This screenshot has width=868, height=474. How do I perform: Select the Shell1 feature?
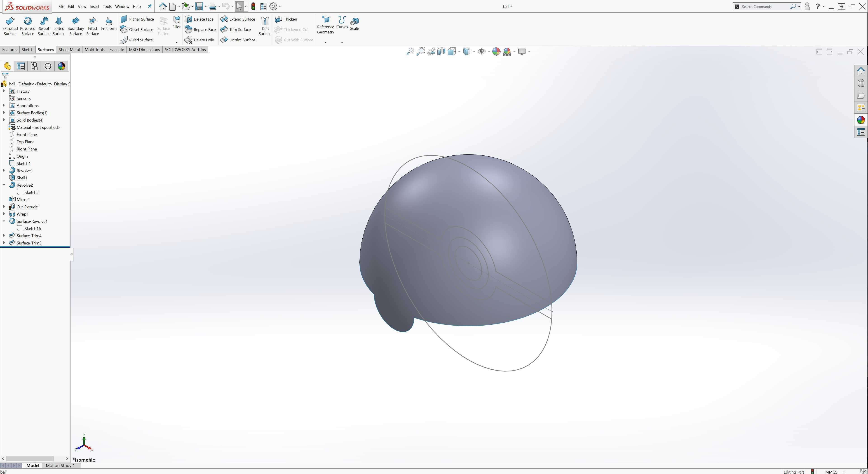(18, 178)
